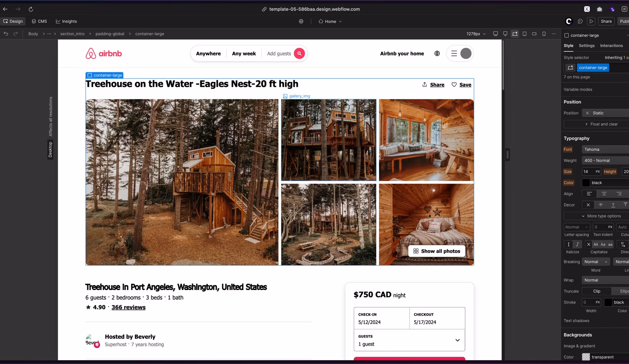Reload the page with the refresh icon

[x=31, y=9]
